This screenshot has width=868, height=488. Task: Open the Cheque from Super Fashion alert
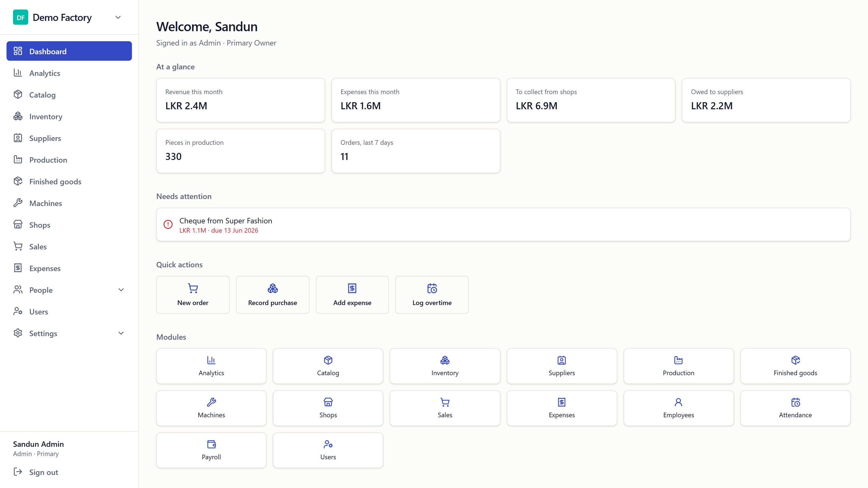tap(503, 224)
